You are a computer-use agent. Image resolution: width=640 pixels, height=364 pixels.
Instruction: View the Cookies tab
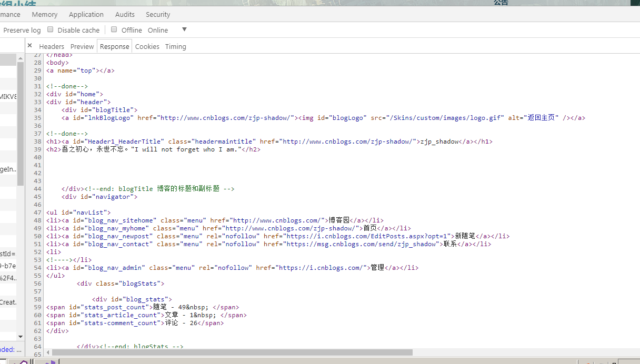(x=147, y=46)
